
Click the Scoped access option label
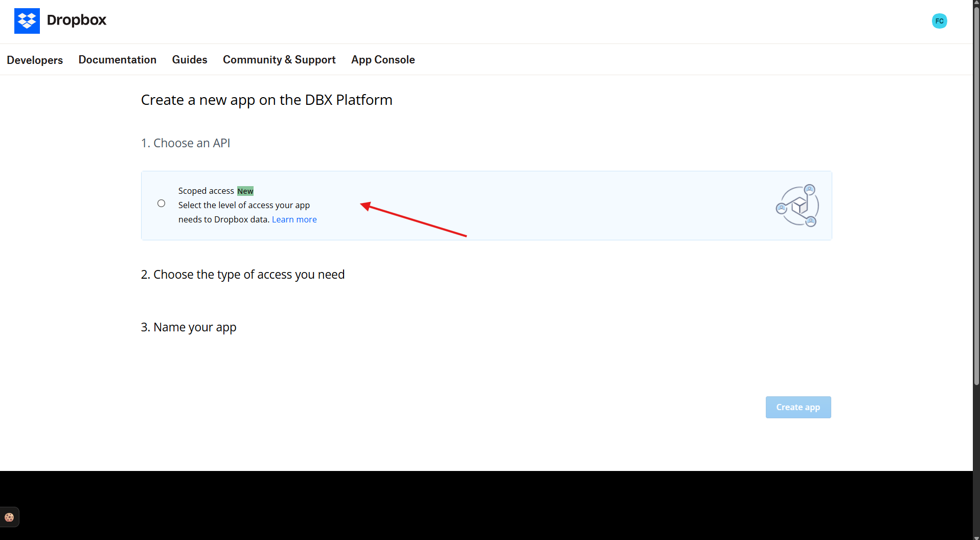[206, 191]
